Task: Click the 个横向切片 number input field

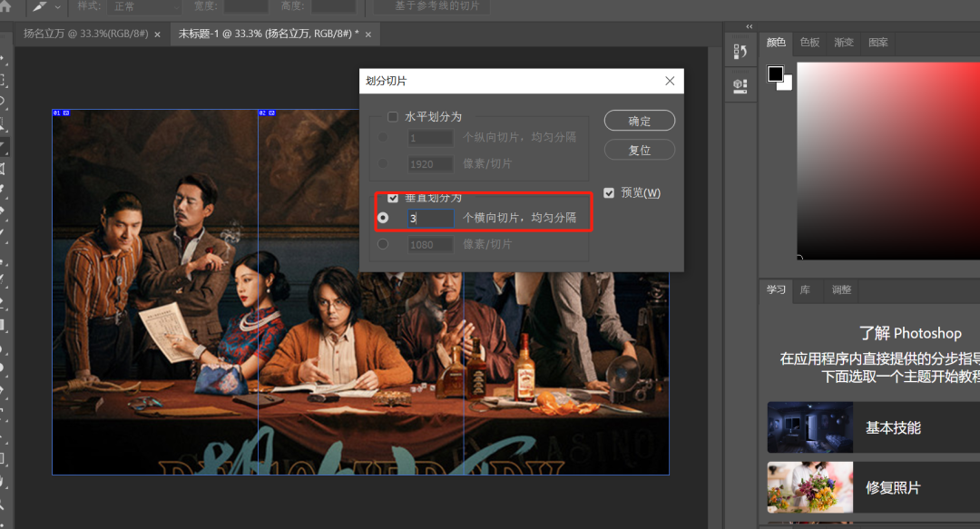Action: click(x=431, y=219)
